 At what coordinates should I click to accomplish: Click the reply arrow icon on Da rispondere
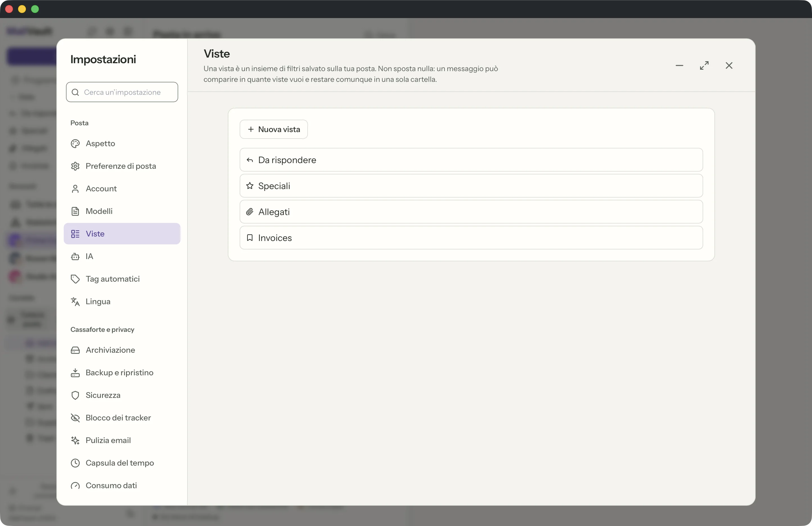click(250, 160)
